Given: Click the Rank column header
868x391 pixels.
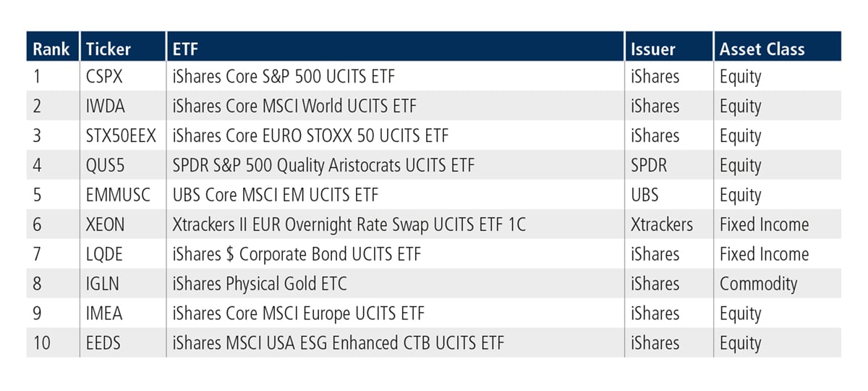Looking at the screenshot, I should (x=51, y=49).
